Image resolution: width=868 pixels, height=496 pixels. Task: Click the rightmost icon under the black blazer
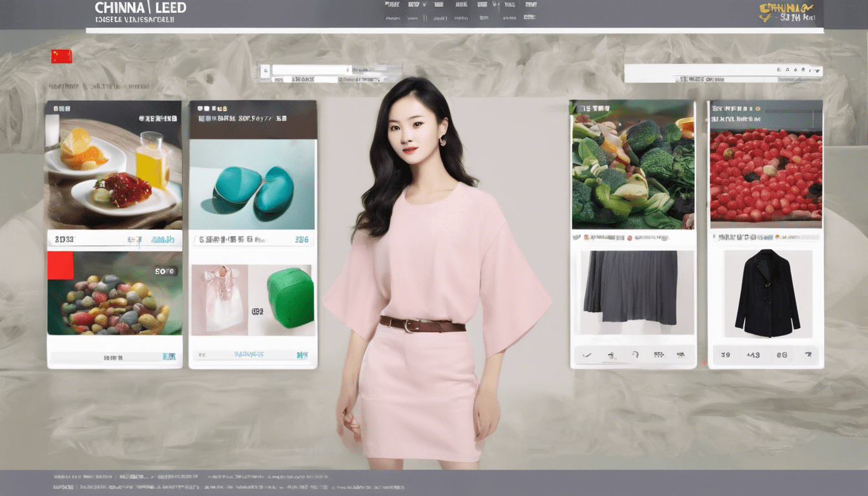tap(808, 355)
